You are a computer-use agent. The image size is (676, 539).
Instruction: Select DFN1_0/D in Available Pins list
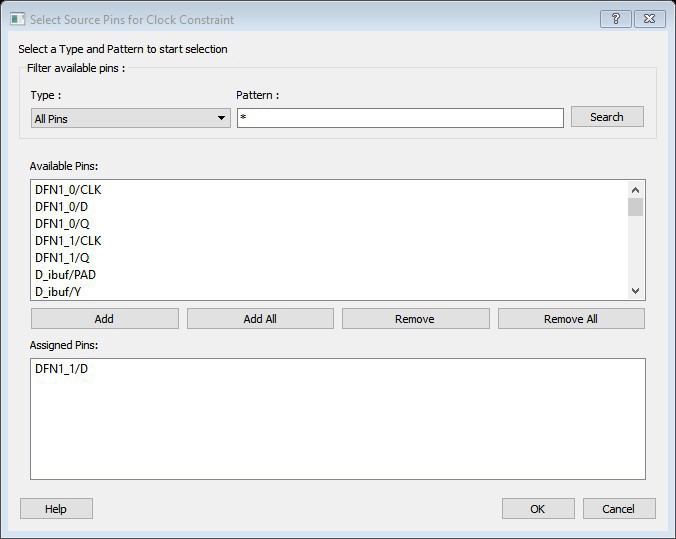click(62, 206)
